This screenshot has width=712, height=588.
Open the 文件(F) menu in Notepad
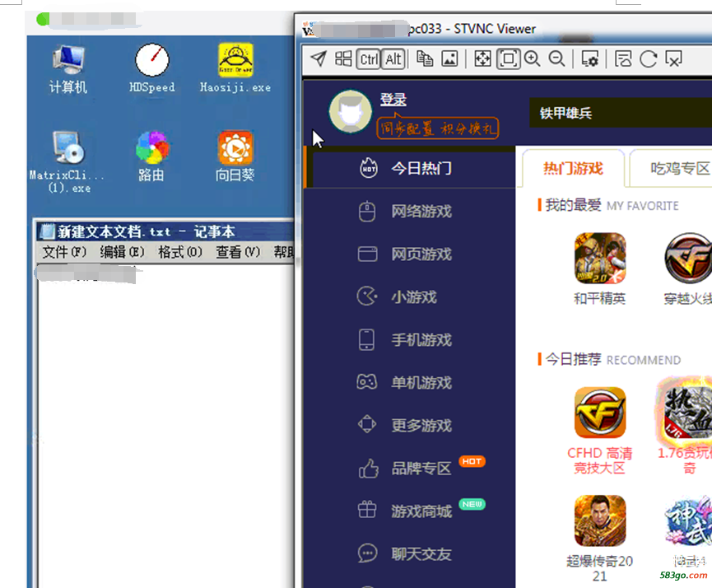[64, 252]
